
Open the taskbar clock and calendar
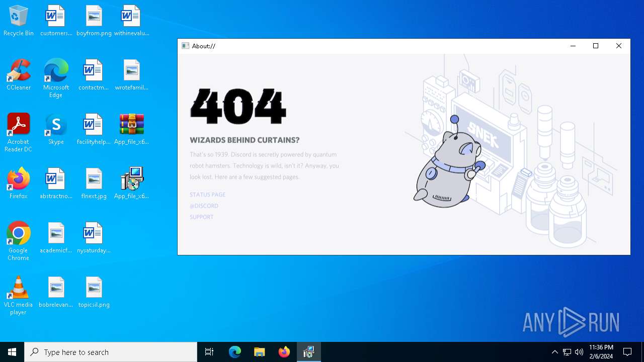601,352
